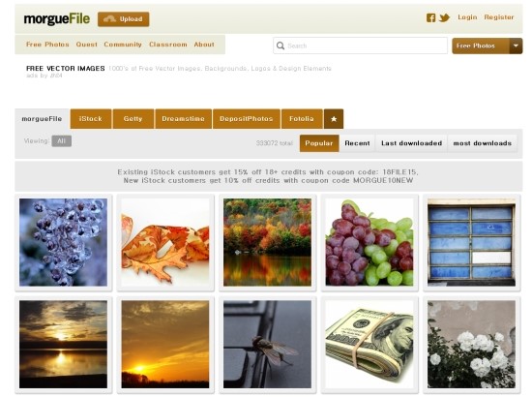Viewport: 532px width, 397px height.
Task: Switch to the Dreamstime tab
Action: click(x=183, y=119)
